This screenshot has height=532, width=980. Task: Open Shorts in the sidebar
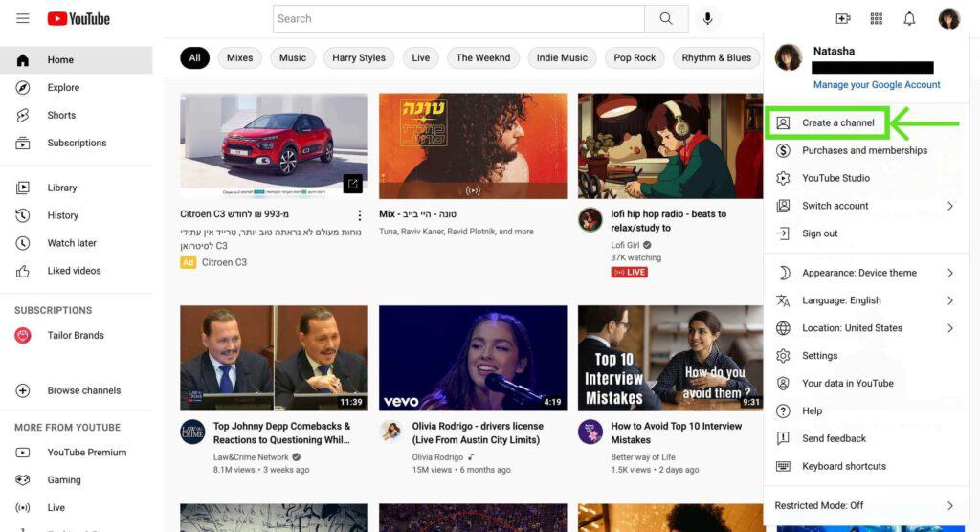(61, 115)
